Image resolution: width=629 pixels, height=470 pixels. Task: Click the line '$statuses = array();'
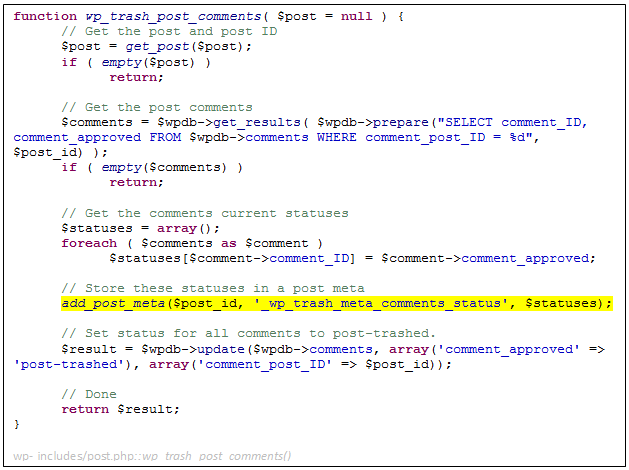pyautogui.click(x=140, y=229)
